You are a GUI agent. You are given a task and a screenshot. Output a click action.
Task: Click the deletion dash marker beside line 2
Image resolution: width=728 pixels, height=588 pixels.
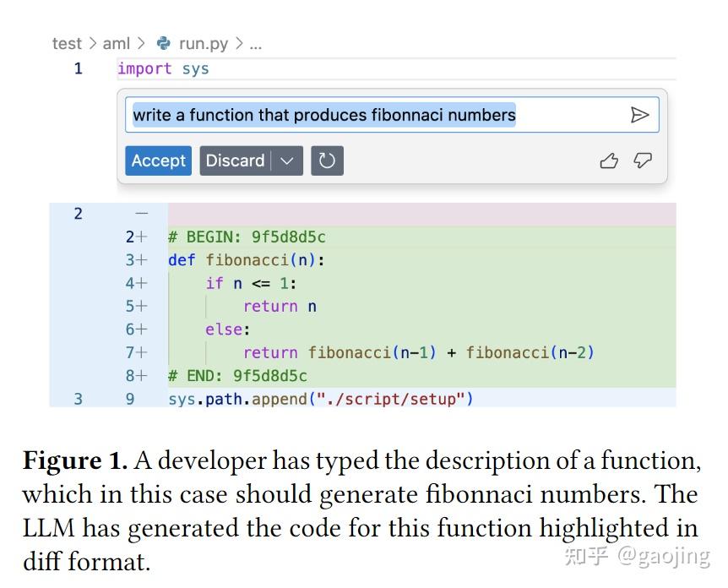pyautogui.click(x=142, y=213)
